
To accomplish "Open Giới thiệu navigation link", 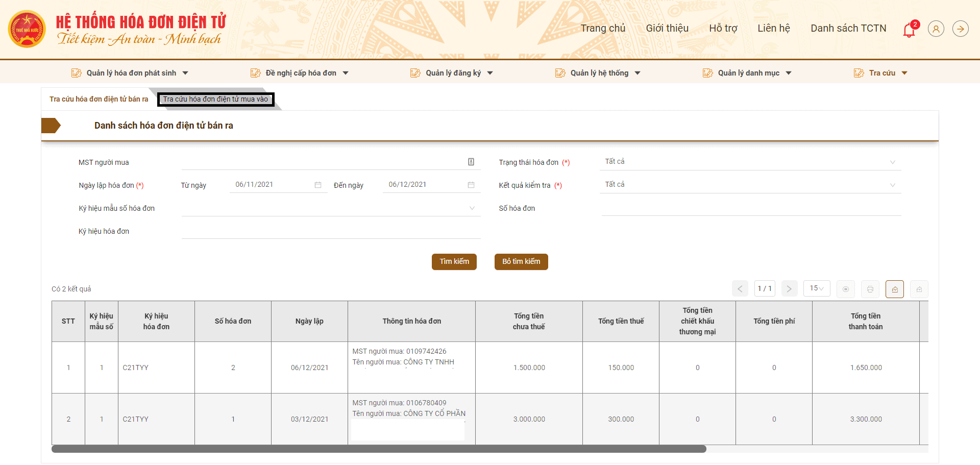I will 667,29.
